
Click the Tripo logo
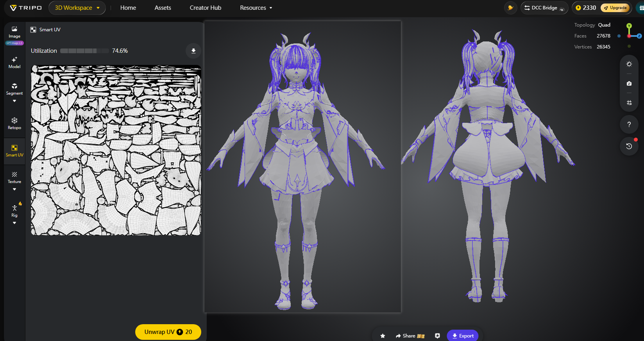click(x=26, y=8)
